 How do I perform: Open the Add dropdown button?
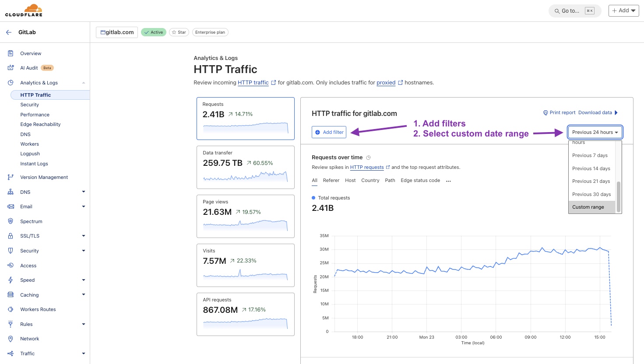[x=623, y=10]
